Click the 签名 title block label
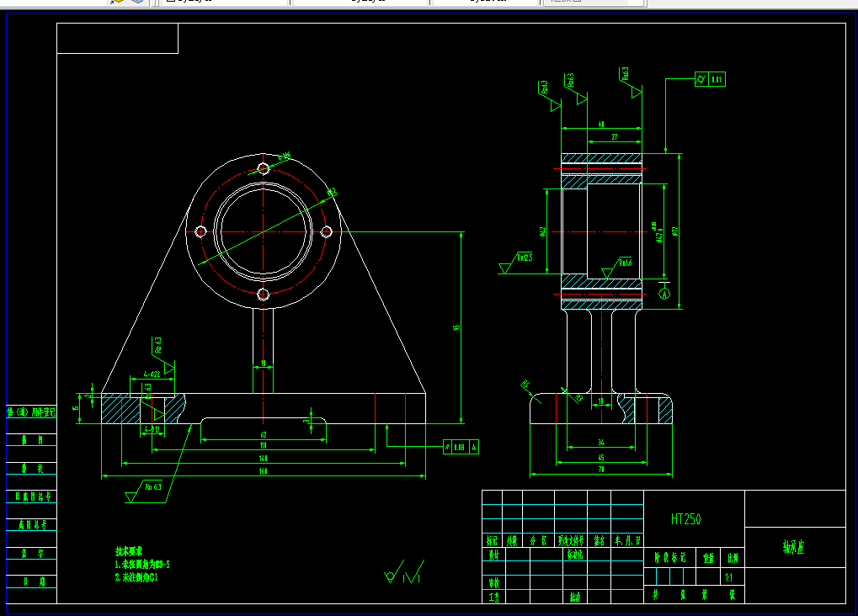858x616 pixels. (600, 540)
